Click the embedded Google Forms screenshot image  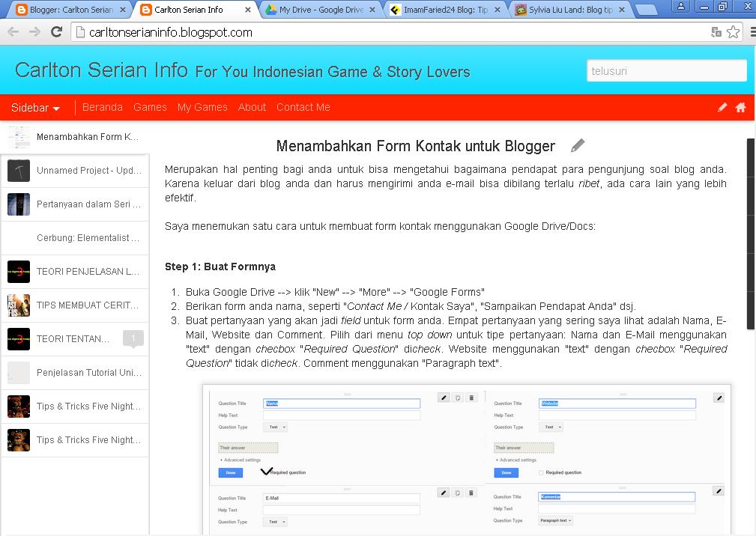(x=467, y=460)
